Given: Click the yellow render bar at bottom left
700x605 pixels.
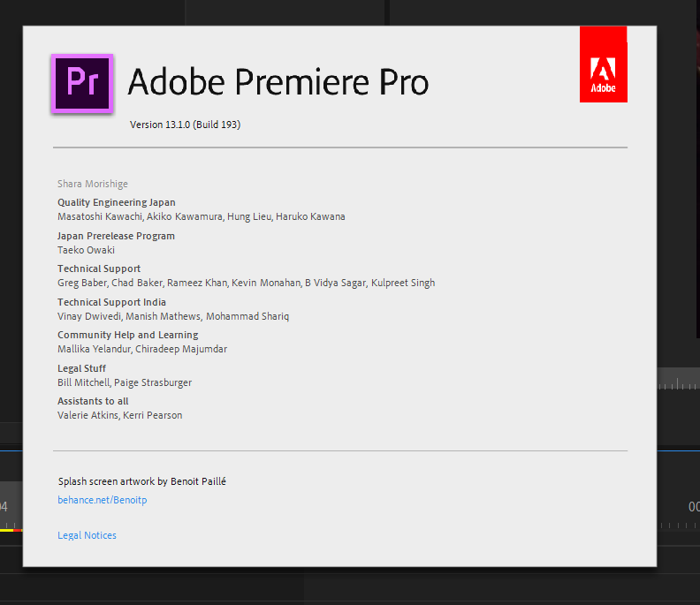Looking at the screenshot, I should (7, 530).
